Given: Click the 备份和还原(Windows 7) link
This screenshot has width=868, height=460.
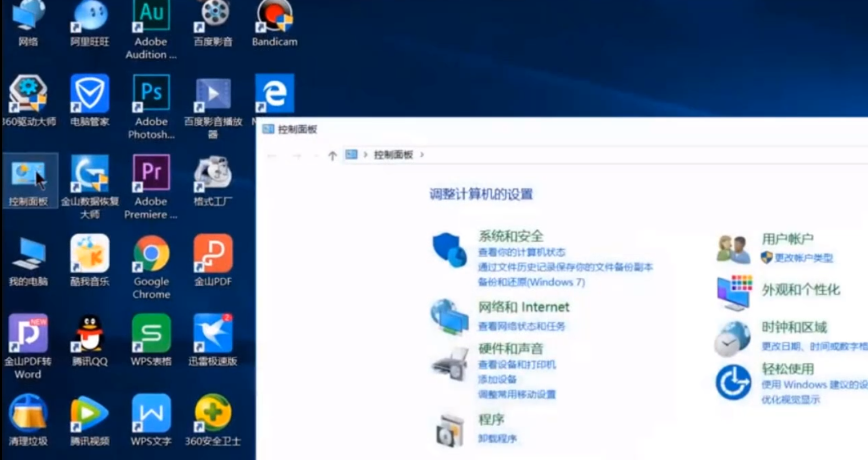Looking at the screenshot, I should 531,282.
